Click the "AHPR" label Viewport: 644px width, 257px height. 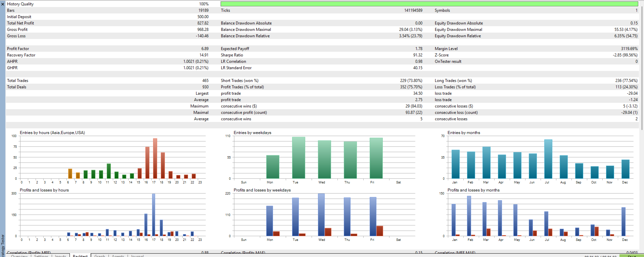(12, 61)
